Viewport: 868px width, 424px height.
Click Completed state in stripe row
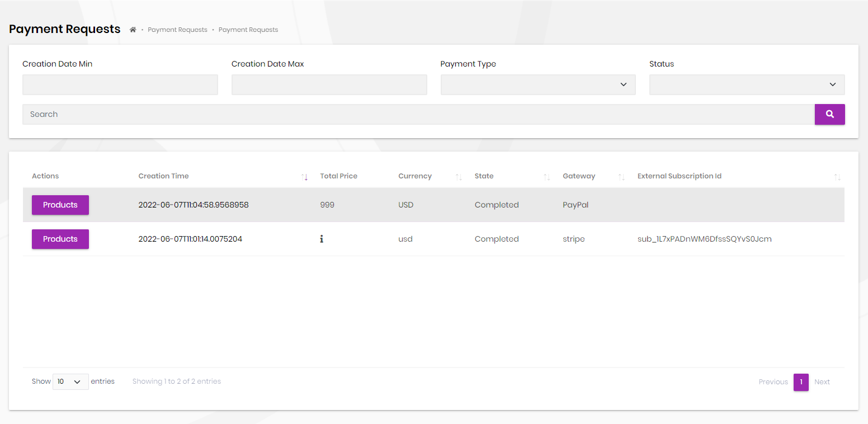click(x=497, y=239)
